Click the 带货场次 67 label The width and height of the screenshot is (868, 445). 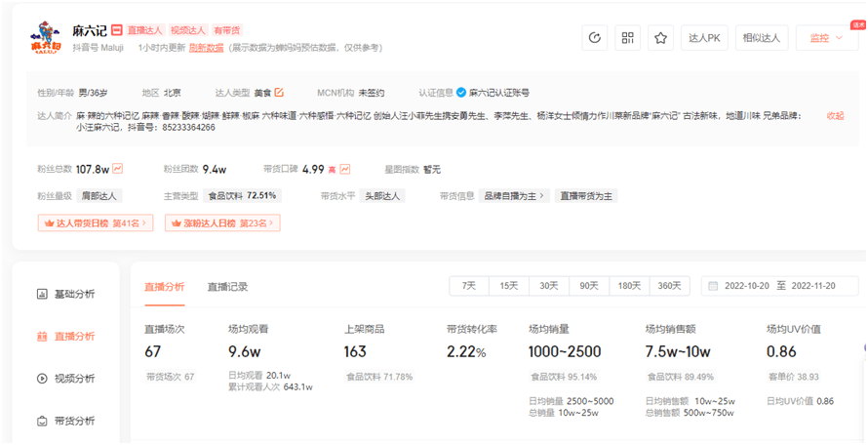pos(170,377)
